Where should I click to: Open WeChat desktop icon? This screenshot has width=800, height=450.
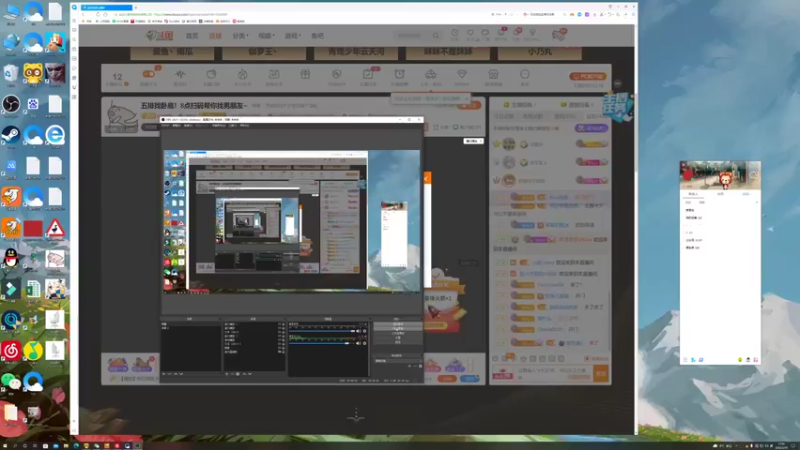tap(11, 381)
